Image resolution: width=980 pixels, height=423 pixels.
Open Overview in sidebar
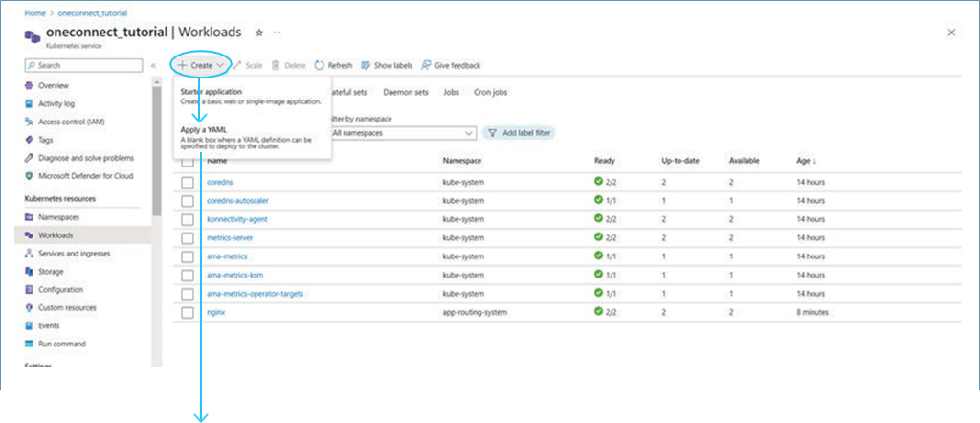tap(54, 85)
